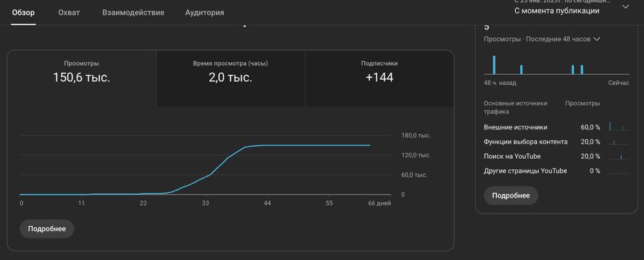Click the 'Другие страницы YouTube' traffic source
The width and height of the screenshot is (644, 260).
pos(525,170)
